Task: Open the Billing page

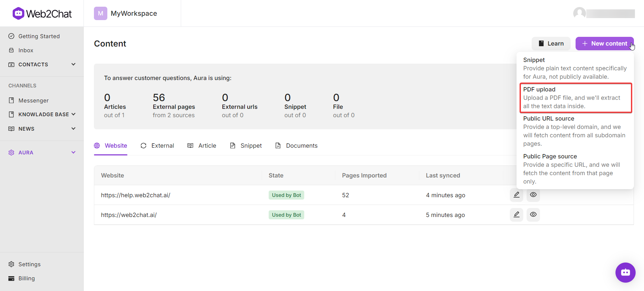Action: click(26, 278)
